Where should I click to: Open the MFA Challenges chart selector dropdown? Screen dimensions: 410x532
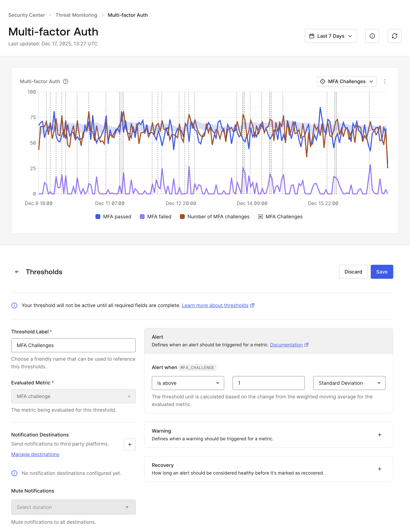(x=347, y=81)
